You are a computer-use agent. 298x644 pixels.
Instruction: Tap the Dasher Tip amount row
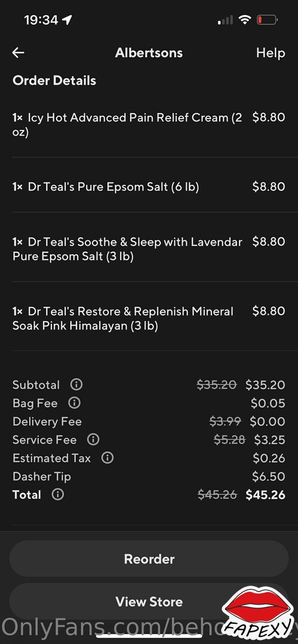coord(149,476)
